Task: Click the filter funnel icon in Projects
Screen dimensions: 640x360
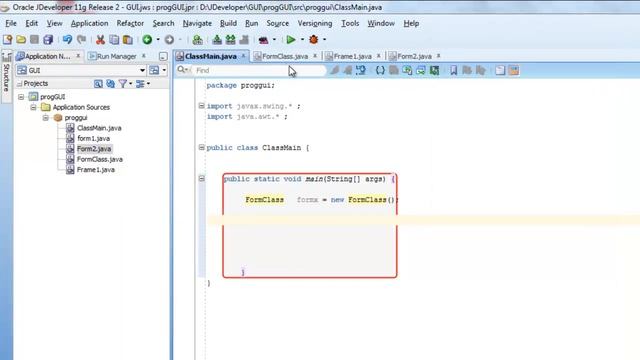Action: click(123, 84)
